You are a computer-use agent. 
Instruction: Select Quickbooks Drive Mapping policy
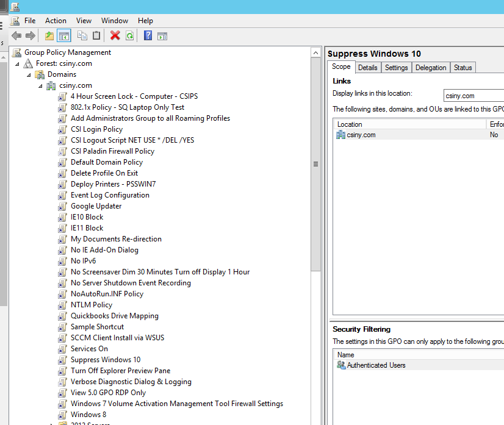tap(115, 316)
